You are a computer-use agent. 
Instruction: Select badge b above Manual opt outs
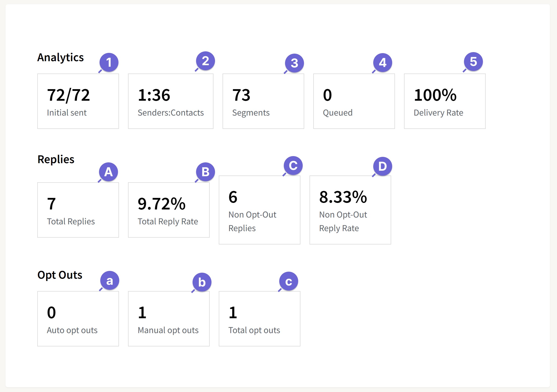pyautogui.click(x=201, y=282)
